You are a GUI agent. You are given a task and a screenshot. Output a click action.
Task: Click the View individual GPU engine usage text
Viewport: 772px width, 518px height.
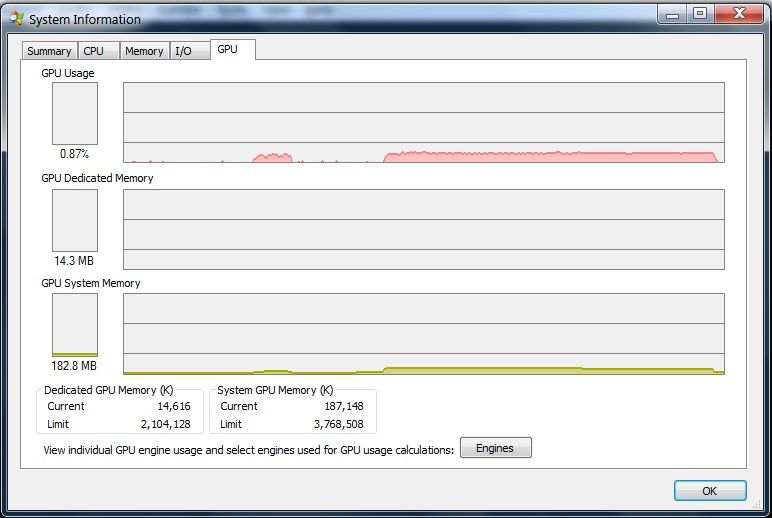click(249, 450)
